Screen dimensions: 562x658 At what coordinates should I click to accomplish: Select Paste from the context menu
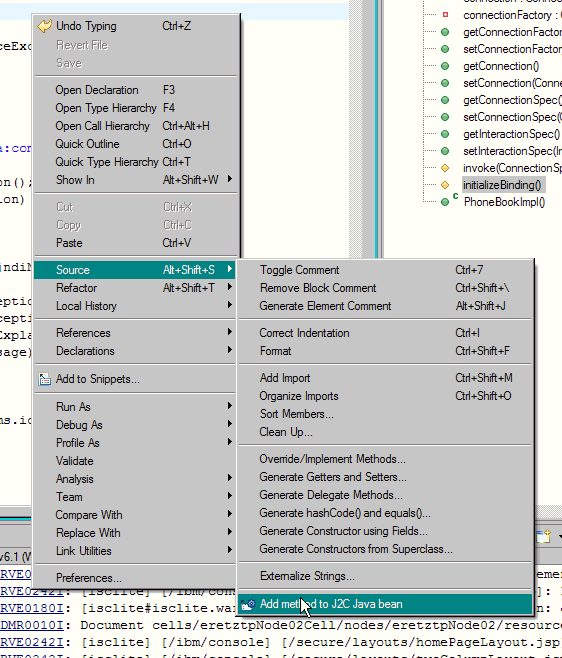pos(135,243)
